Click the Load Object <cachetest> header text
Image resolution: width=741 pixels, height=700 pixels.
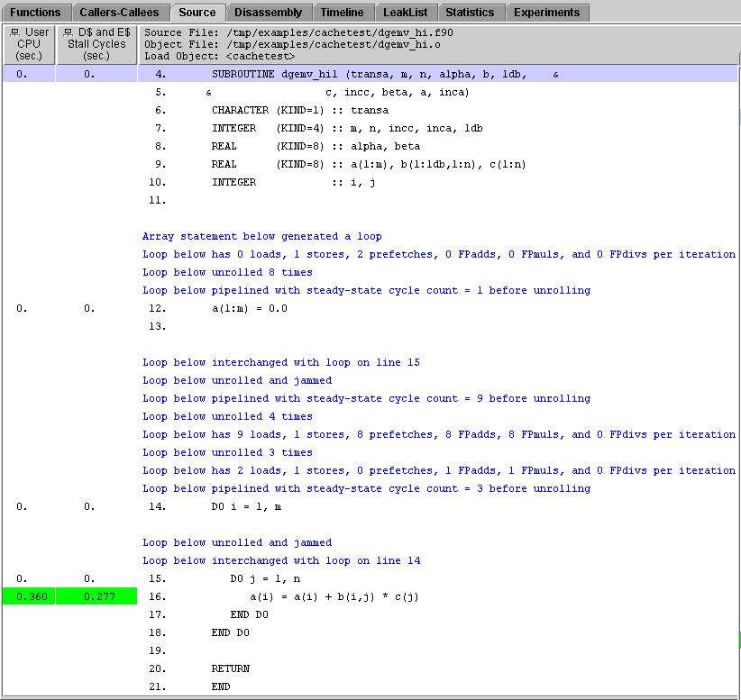click(x=220, y=56)
